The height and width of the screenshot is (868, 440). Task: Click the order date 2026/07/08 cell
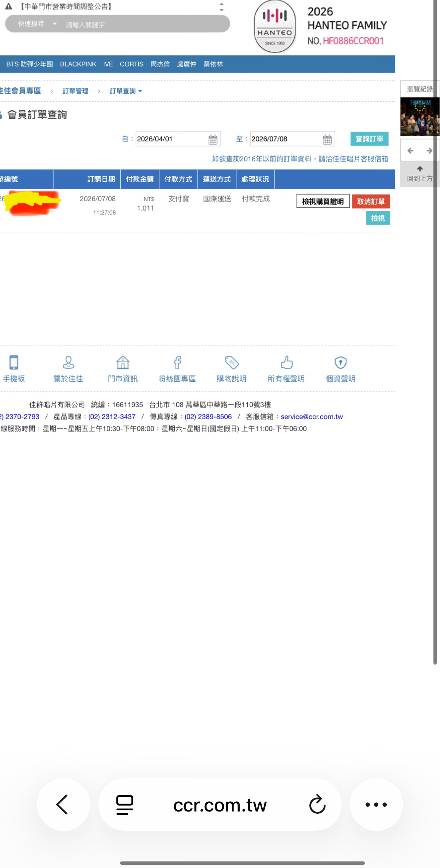tap(98, 199)
